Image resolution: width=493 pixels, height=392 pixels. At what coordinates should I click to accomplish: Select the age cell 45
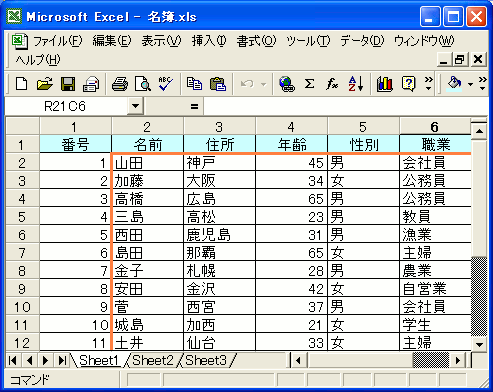click(292, 163)
